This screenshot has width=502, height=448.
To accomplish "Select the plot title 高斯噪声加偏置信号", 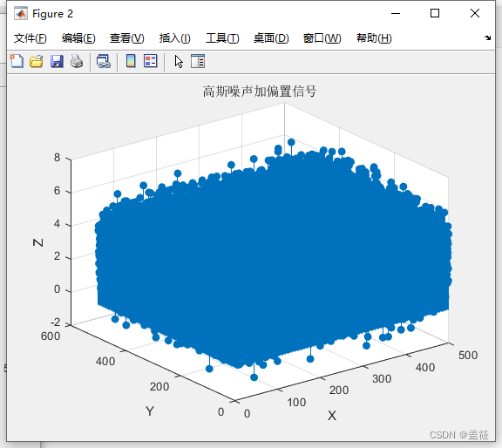I will click(260, 92).
